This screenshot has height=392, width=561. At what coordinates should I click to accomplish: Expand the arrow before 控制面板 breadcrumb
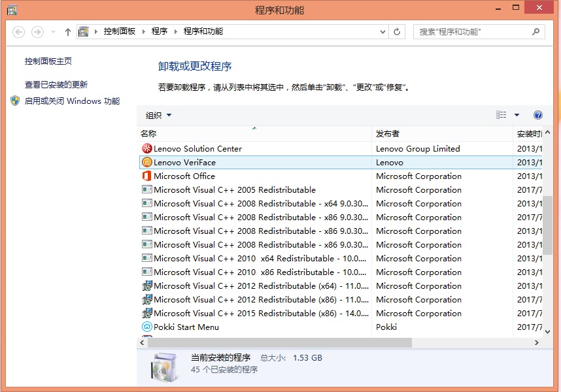[x=96, y=31]
